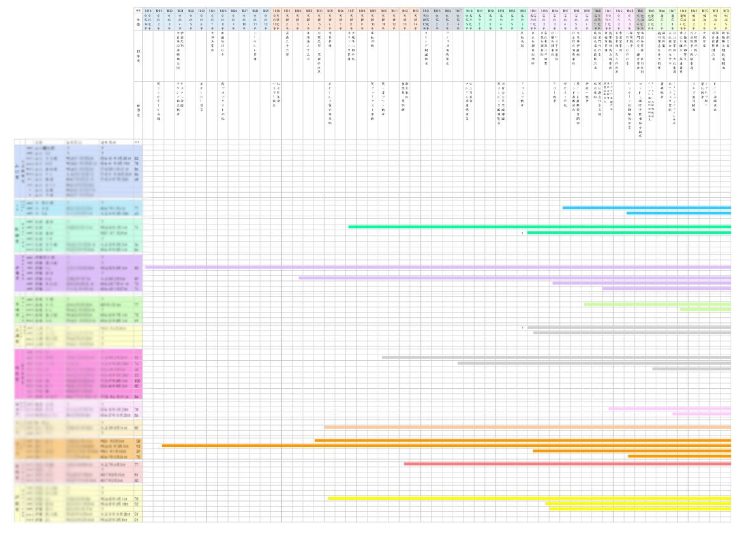Click the 文政2年 era cell under 1819
Viewport: 756px width, 534px height.
pyautogui.click(x=159, y=22)
